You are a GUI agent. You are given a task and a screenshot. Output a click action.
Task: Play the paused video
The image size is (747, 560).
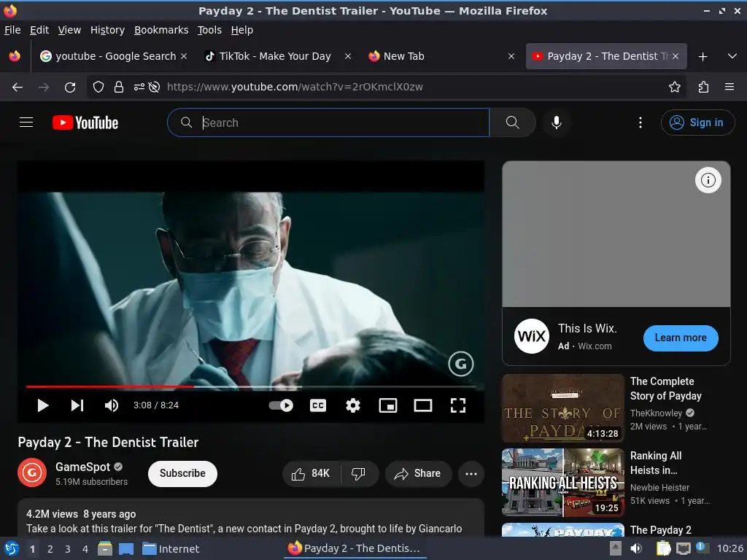pos(43,405)
